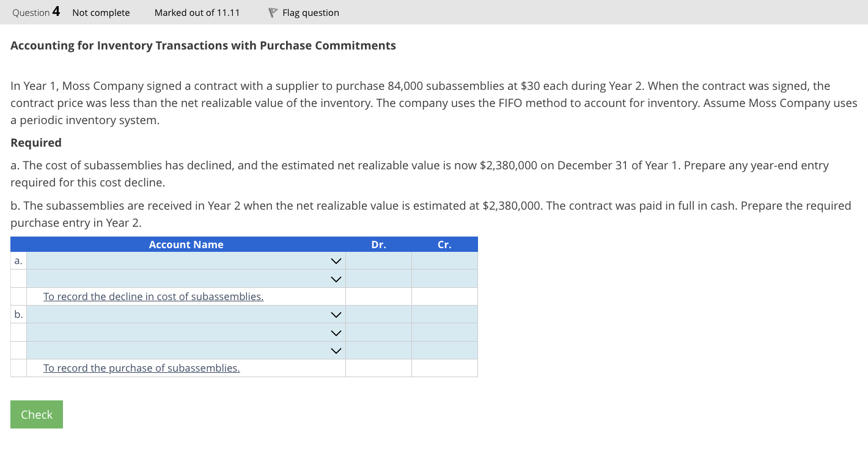Click the Question 4 label at top
Screen dimensions: 868x467
(x=35, y=12)
